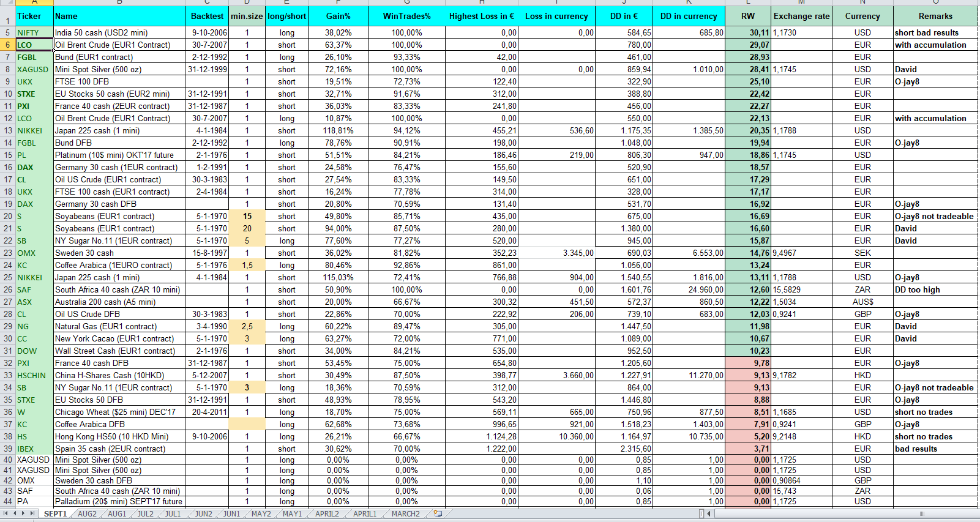Image resolution: width=980 pixels, height=522 pixels.
Task: Open the JUN1 sheet tab
Action: [x=231, y=514]
